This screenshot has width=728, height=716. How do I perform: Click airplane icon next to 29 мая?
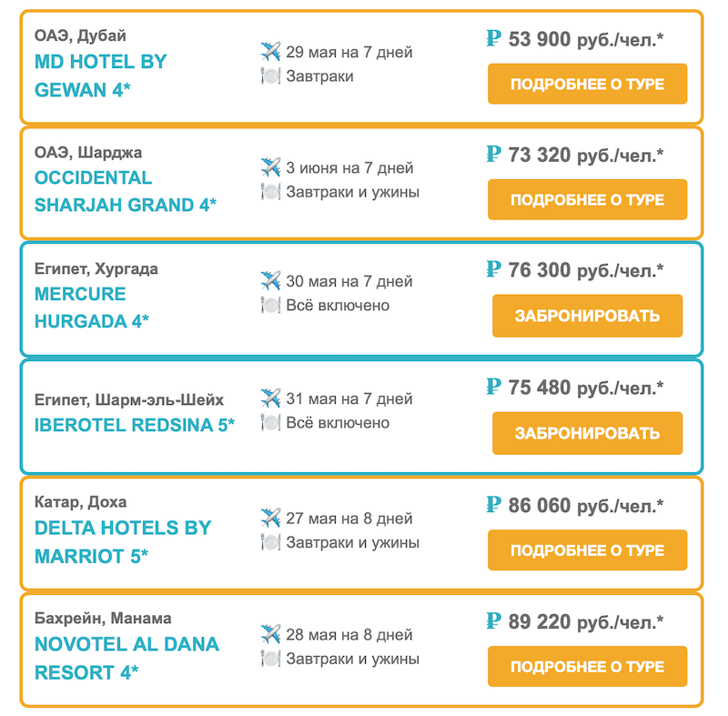point(270,52)
